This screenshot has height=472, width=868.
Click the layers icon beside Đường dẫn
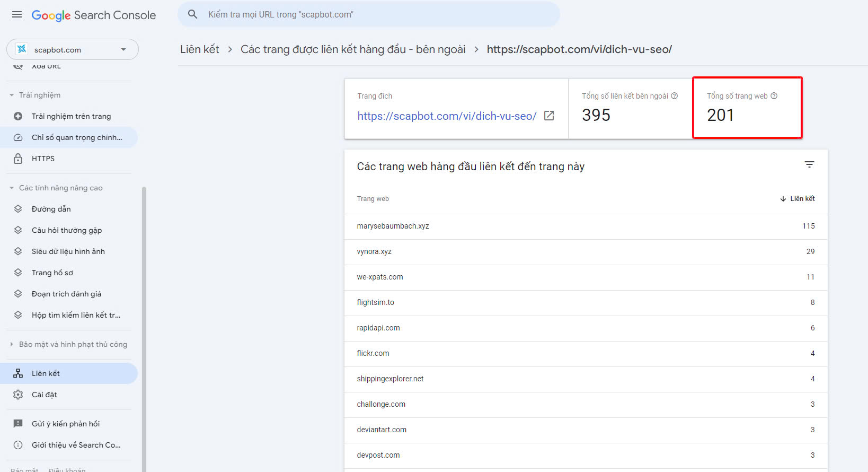(18, 209)
